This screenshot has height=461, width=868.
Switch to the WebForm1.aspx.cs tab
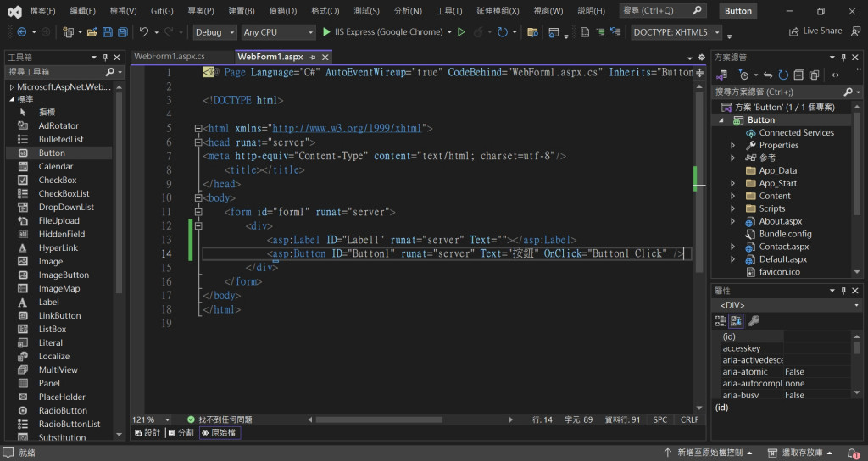[x=170, y=57]
